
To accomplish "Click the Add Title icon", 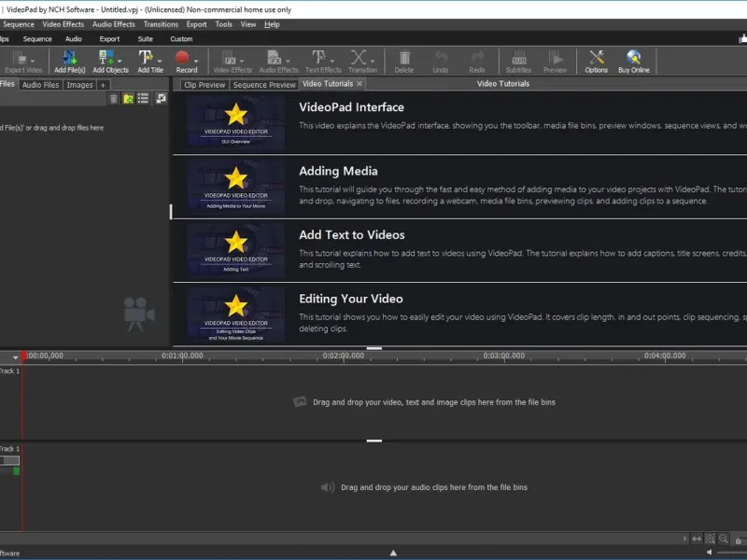I will point(146,58).
